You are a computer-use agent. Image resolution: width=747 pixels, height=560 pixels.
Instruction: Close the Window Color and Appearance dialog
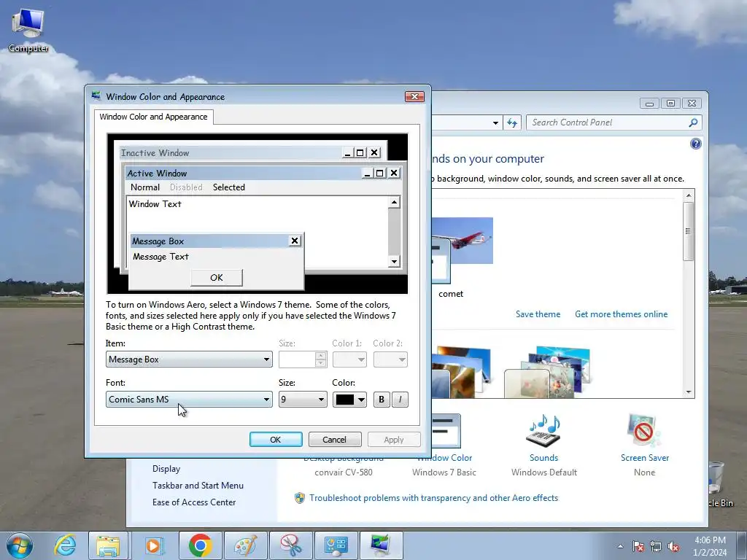coord(414,97)
